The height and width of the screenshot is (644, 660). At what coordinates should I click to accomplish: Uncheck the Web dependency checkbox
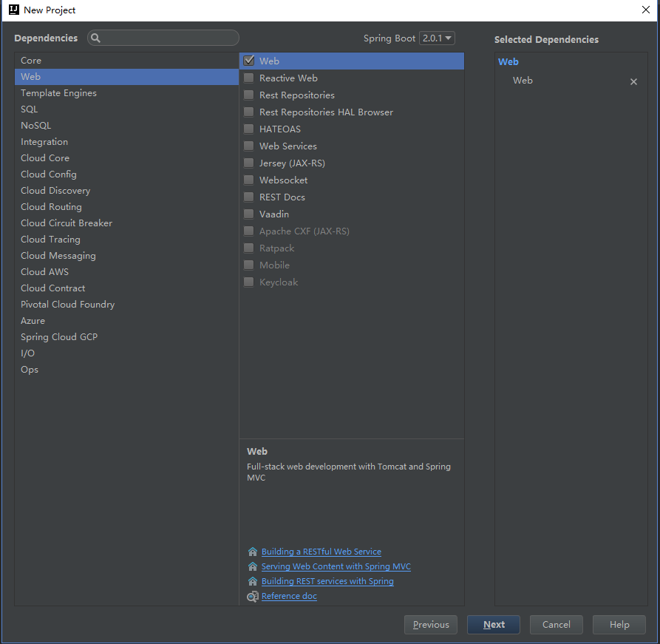pos(249,61)
